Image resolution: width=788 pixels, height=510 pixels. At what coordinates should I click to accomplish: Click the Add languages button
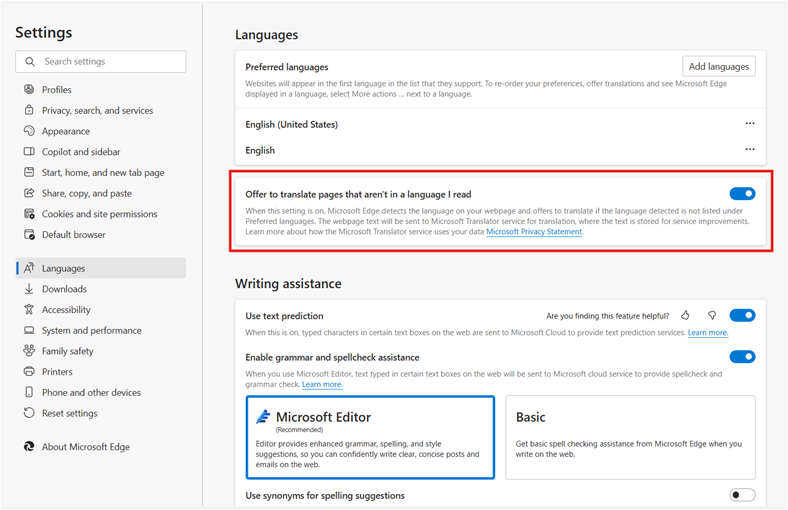(x=718, y=66)
